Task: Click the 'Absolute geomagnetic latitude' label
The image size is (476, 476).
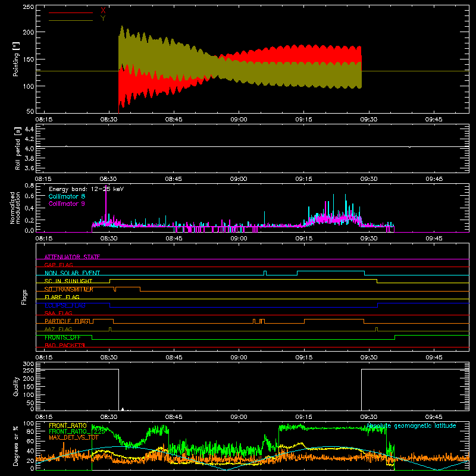Action: click(x=411, y=425)
